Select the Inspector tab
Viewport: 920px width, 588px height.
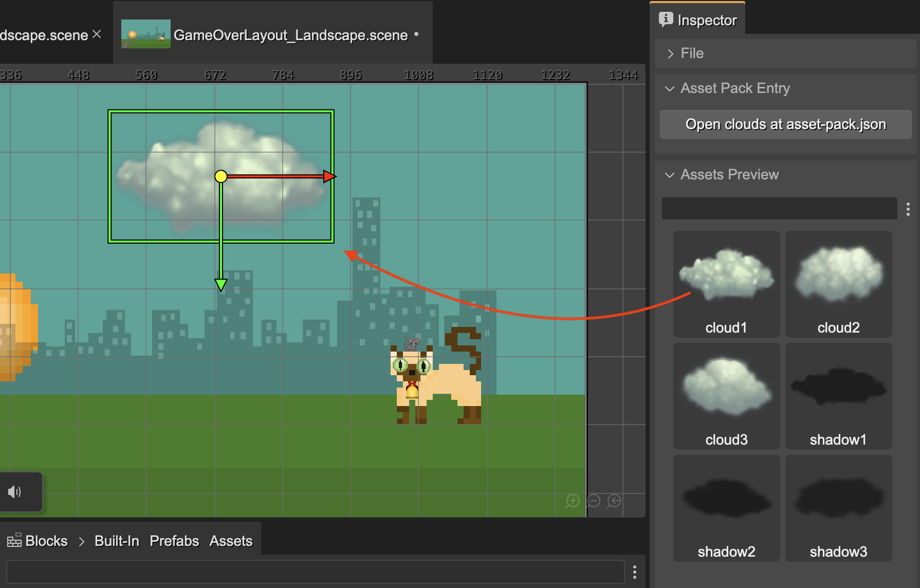click(x=697, y=20)
